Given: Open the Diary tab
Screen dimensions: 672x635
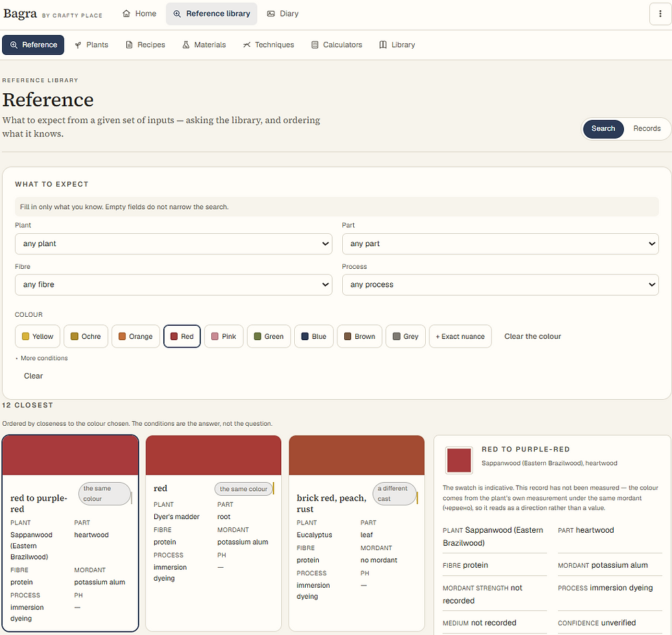Looking at the screenshot, I should pyautogui.click(x=283, y=14).
